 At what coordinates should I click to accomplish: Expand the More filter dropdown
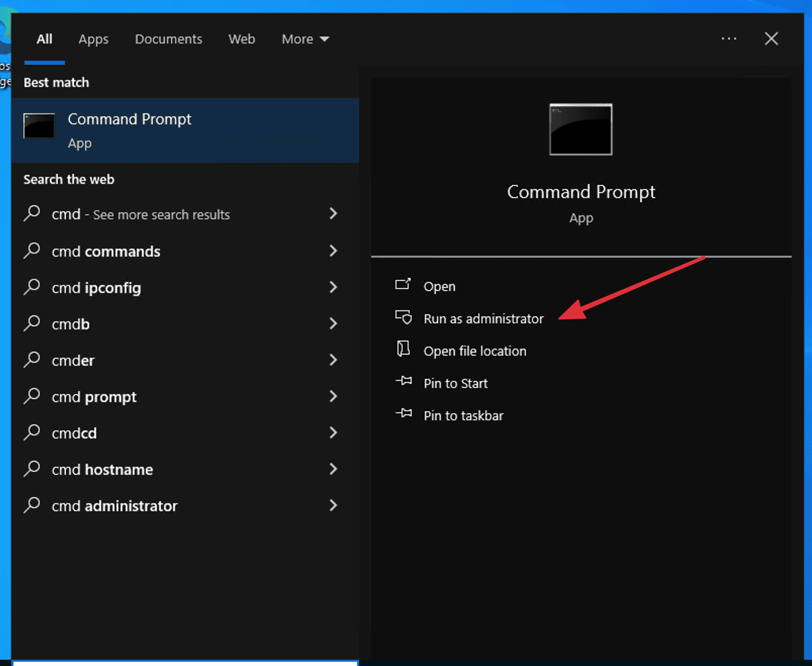click(304, 39)
